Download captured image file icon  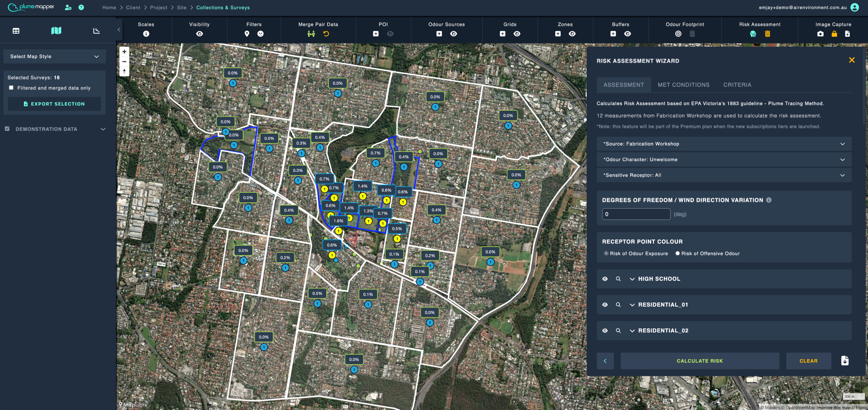point(847,34)
